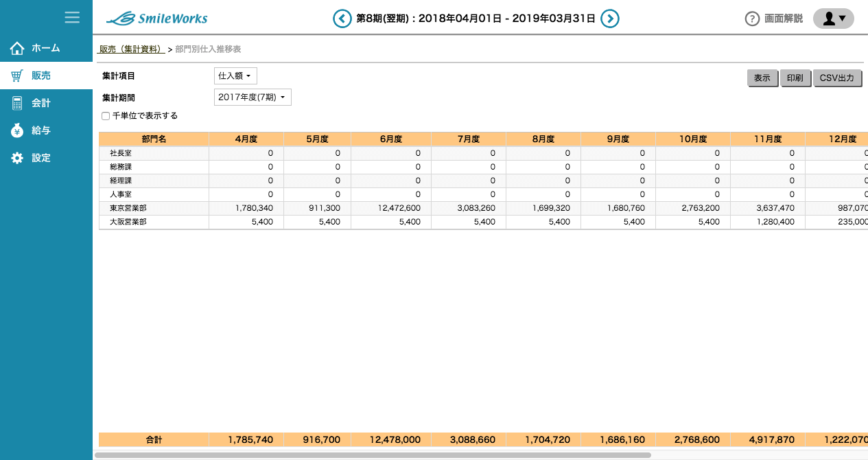Select the 東京営業部 row label

[x=128, y=208]
